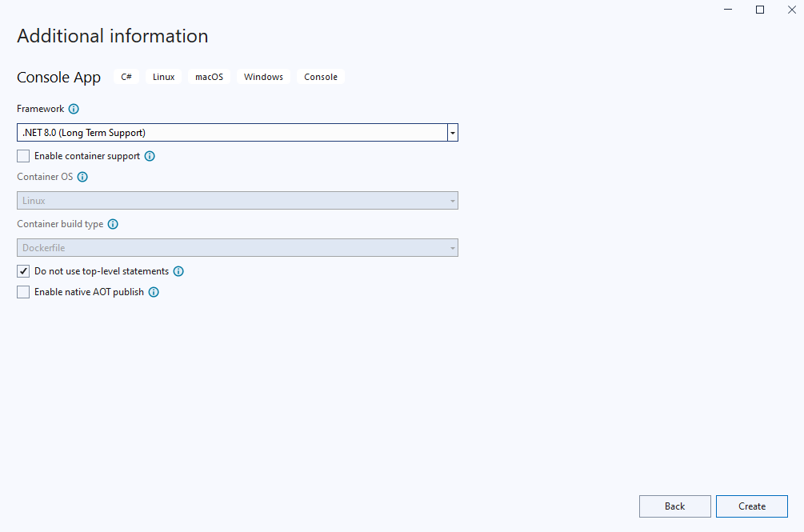Open the Container build type info tooltip
This screenshot has height=532, width=804.
[x=113, y=224]
